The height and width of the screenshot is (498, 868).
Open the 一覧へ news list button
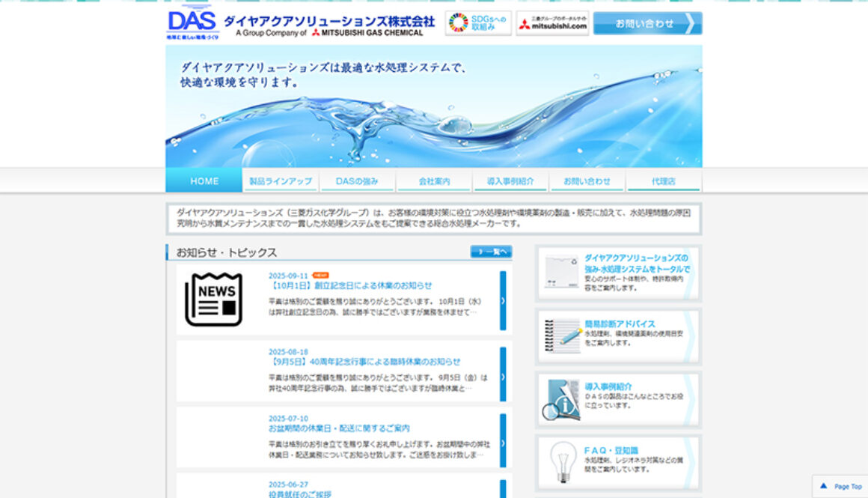pos(491,252)
